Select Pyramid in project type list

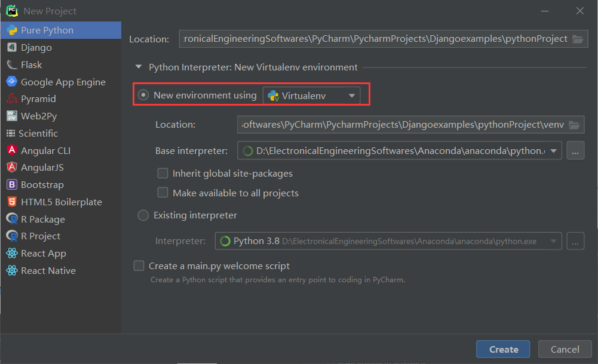(61, 99)
